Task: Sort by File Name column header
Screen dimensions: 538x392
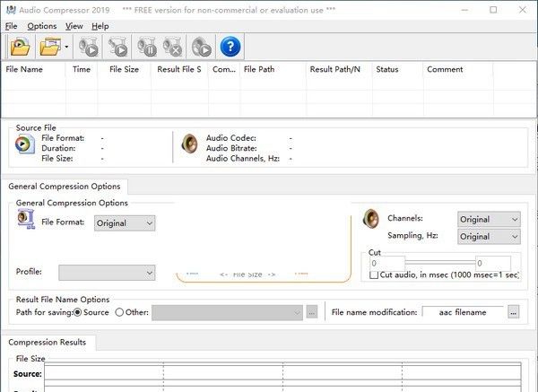Action: [33, 69]
